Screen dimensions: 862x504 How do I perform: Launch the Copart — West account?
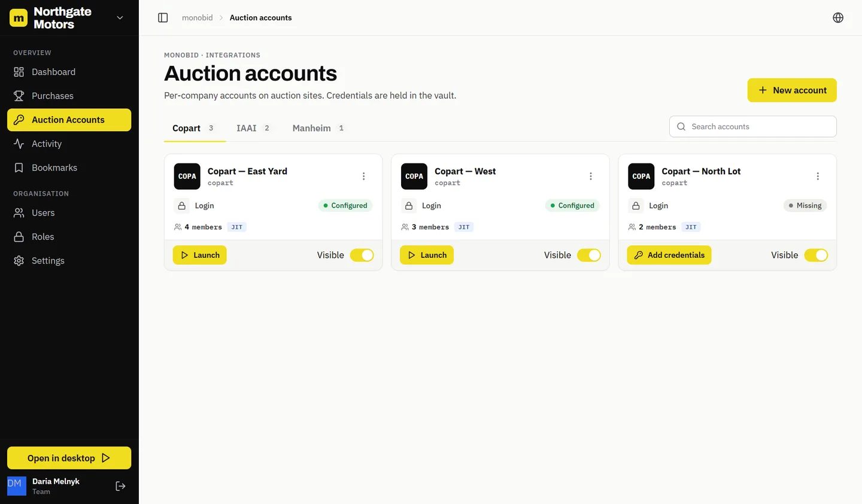(x=427, y=255)
